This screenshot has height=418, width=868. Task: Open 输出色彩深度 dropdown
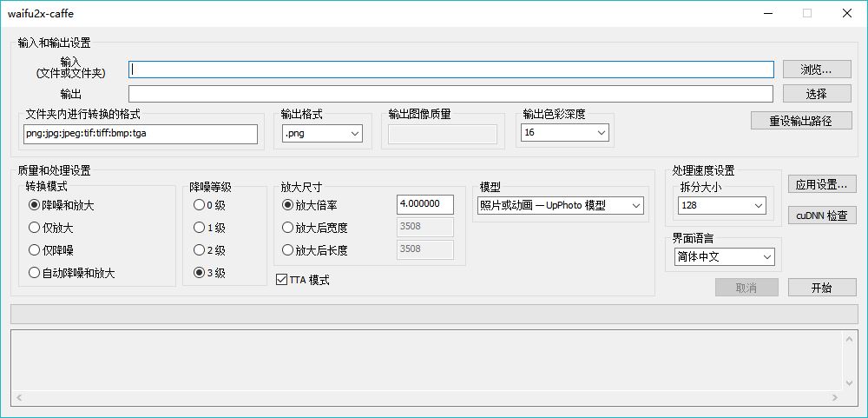(565, 132)
